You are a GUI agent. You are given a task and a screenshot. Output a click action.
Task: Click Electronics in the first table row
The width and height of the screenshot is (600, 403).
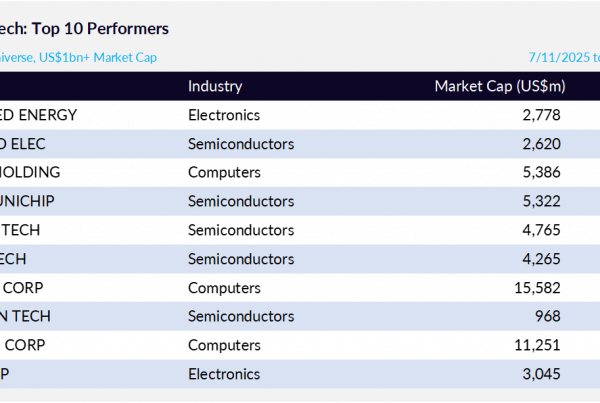coord(224,115)
